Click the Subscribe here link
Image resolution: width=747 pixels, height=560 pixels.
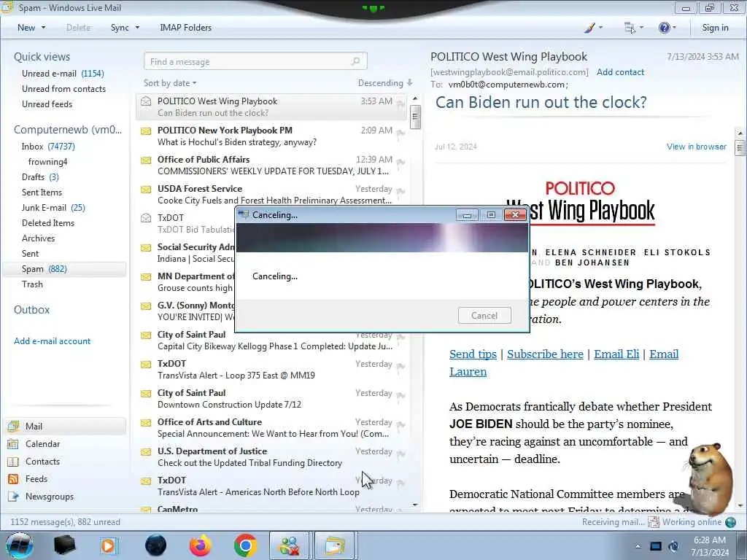[x=545, y=354]
